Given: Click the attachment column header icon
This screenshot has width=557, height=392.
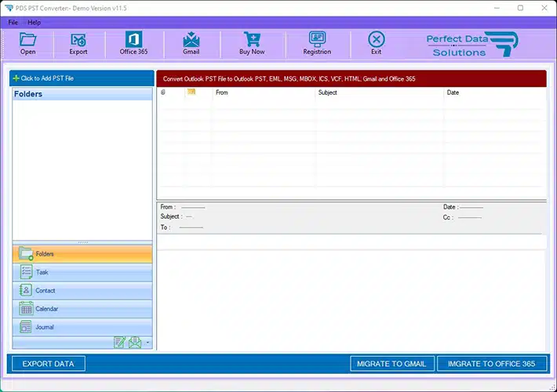Looking at the screenshot, I should click(x=163, y=93).
